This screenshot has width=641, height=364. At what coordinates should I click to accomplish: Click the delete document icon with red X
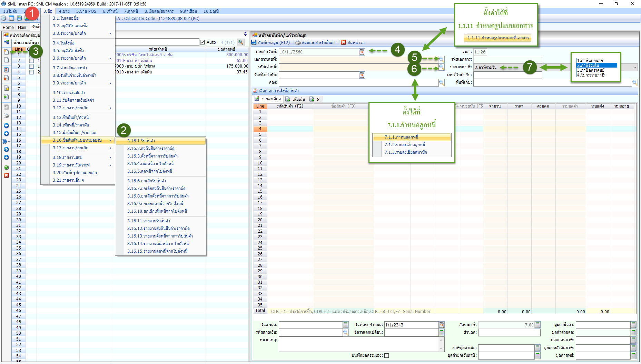[6, 78]
